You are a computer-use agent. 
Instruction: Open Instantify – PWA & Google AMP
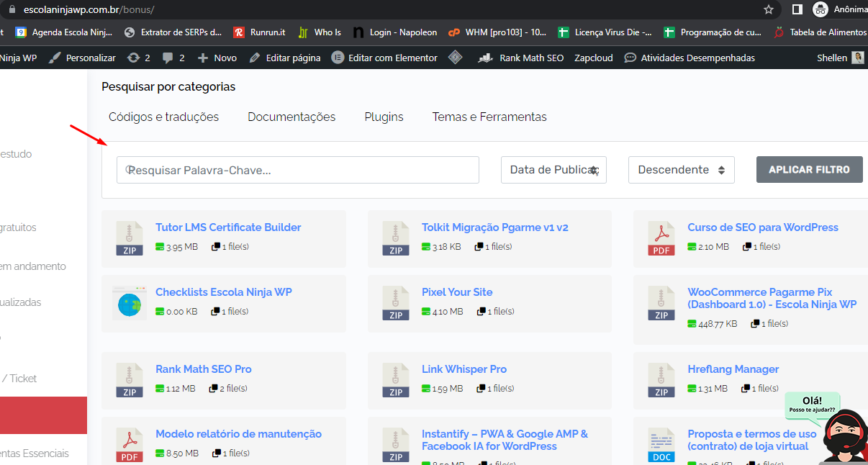(x=505, y=440)
